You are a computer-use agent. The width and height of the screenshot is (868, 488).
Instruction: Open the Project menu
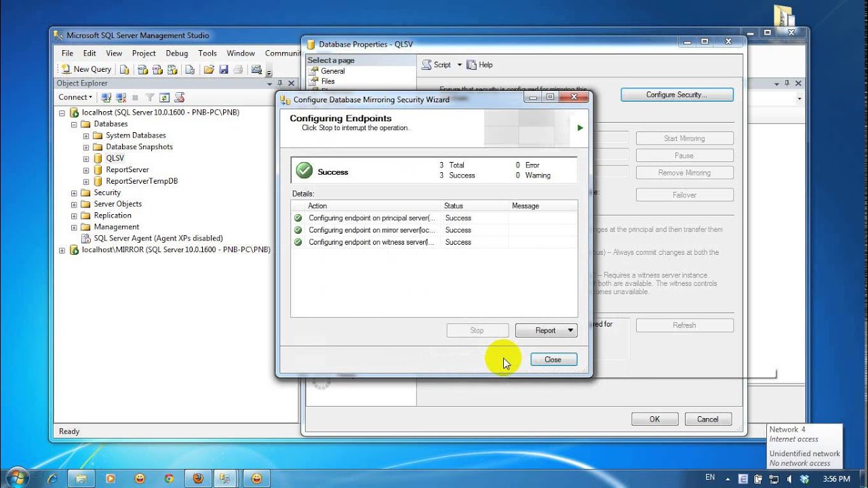click(x=144, y=53)
